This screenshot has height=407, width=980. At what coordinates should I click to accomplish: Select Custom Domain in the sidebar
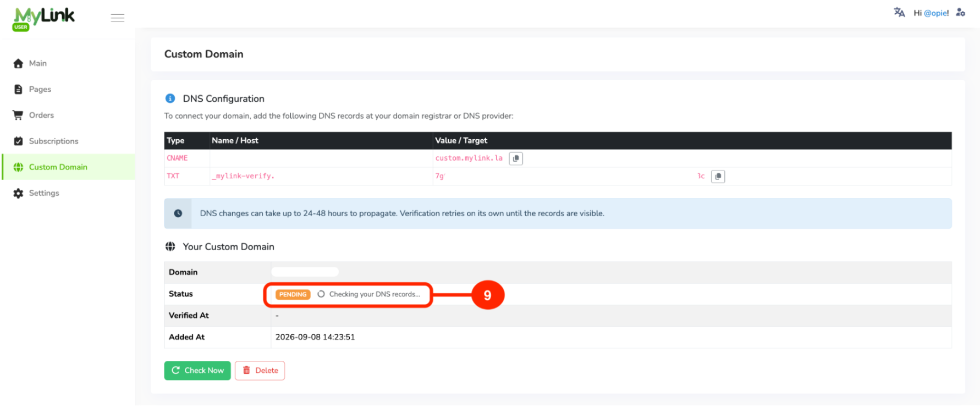click(69, 167)
